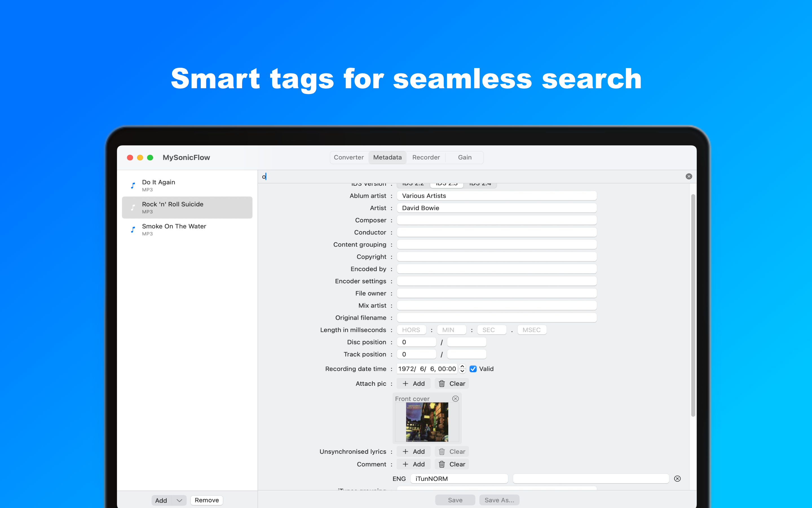
Task: Clear all comments
Action: [452, 464]
